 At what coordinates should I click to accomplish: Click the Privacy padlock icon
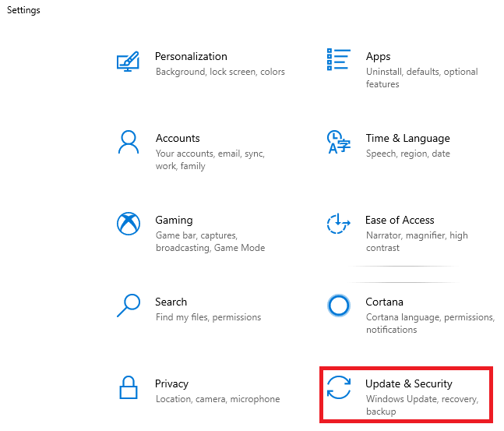tap(129, 387)
